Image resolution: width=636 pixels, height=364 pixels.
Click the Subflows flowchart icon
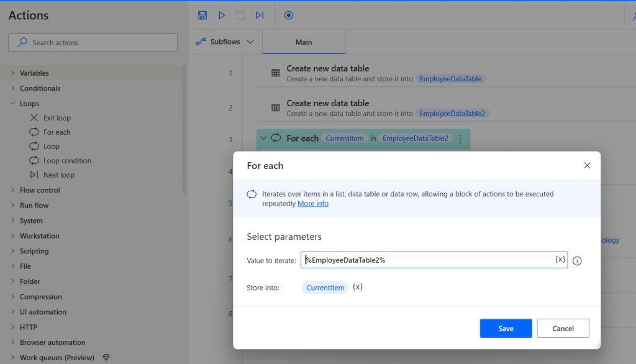pos(201,42)
